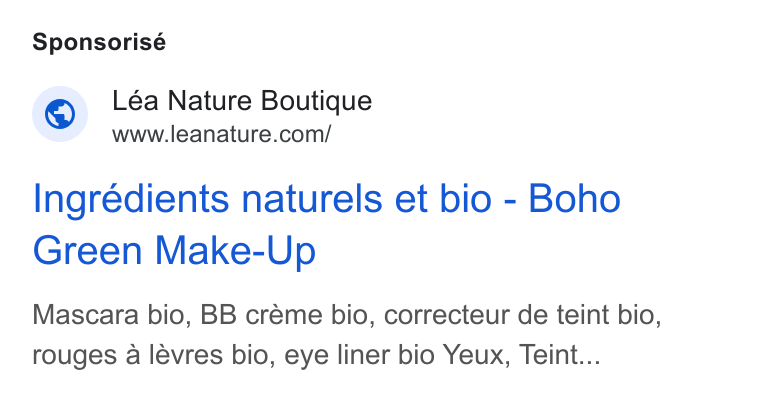Click 'correcteur de teint bio' text

[522, 315]
